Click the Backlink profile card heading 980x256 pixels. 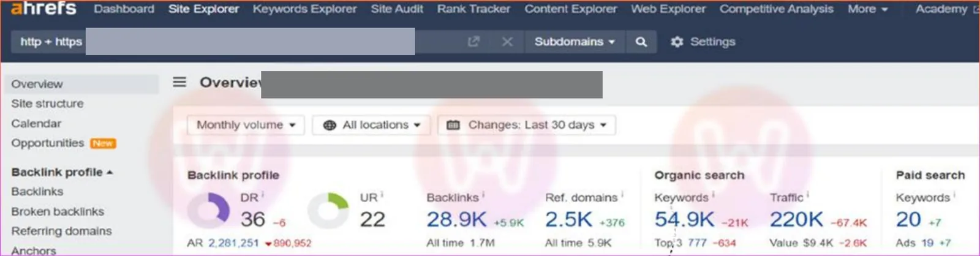tap(233, 175)
